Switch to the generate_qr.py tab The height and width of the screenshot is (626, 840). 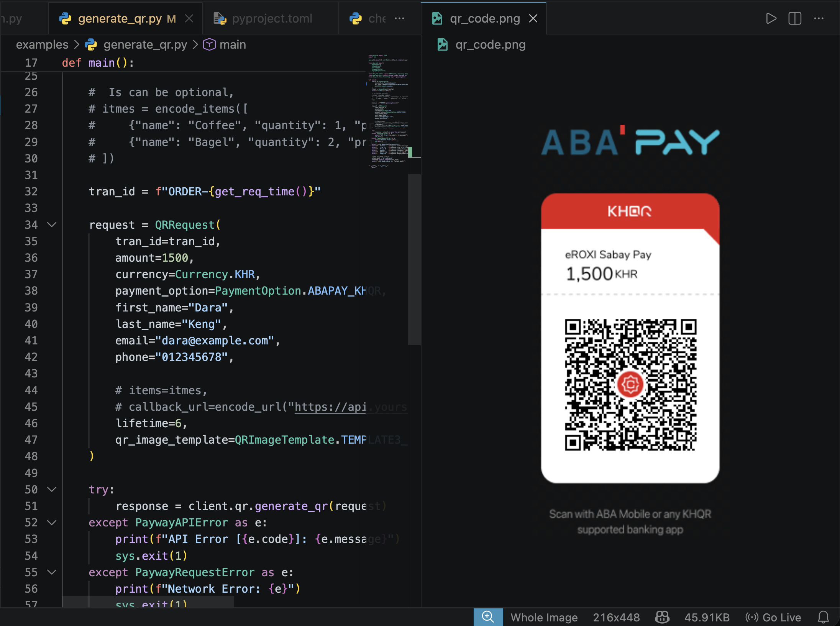(125, 18)
